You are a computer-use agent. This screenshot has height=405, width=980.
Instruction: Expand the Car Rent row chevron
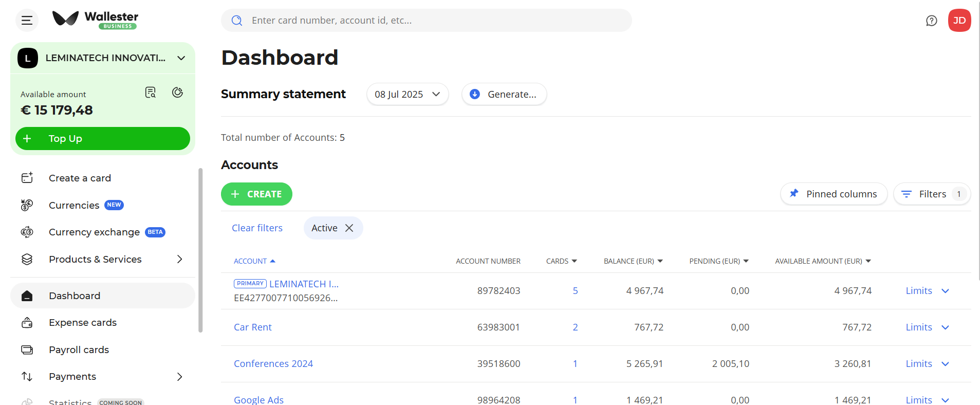point(945,327)
